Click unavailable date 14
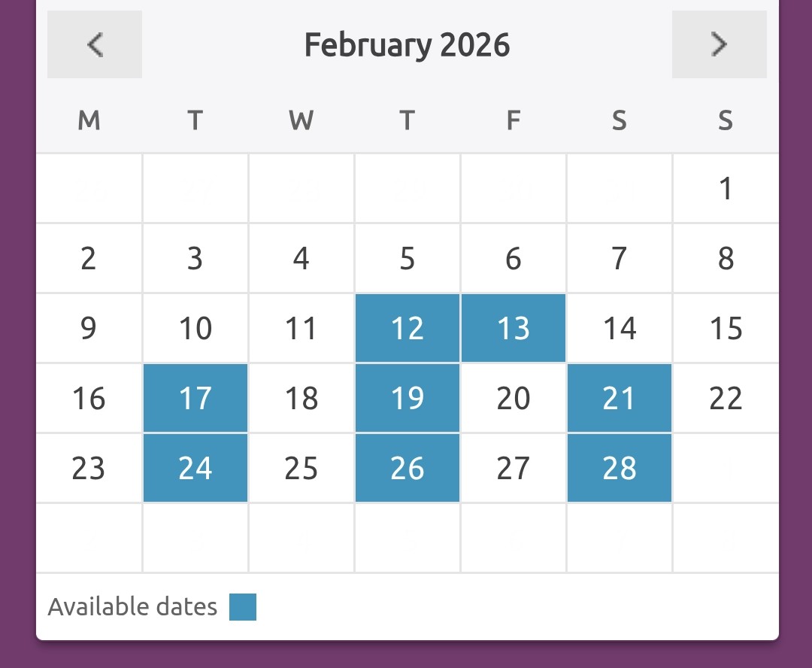The image size is (812, 668). point(620,329)
